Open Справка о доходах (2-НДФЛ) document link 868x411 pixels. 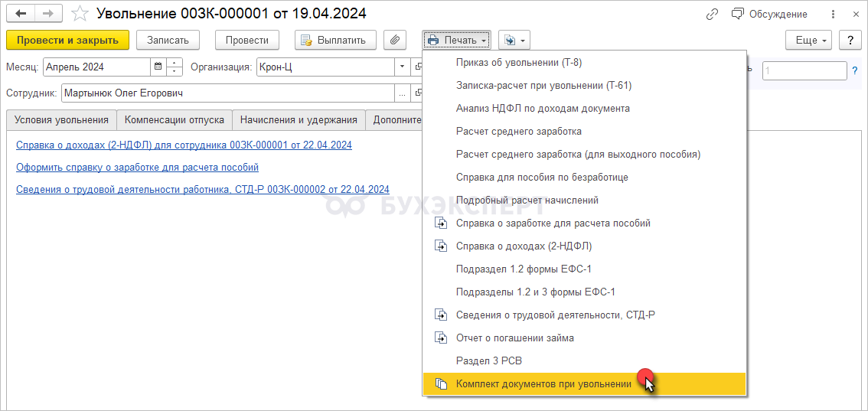(184, 145)
